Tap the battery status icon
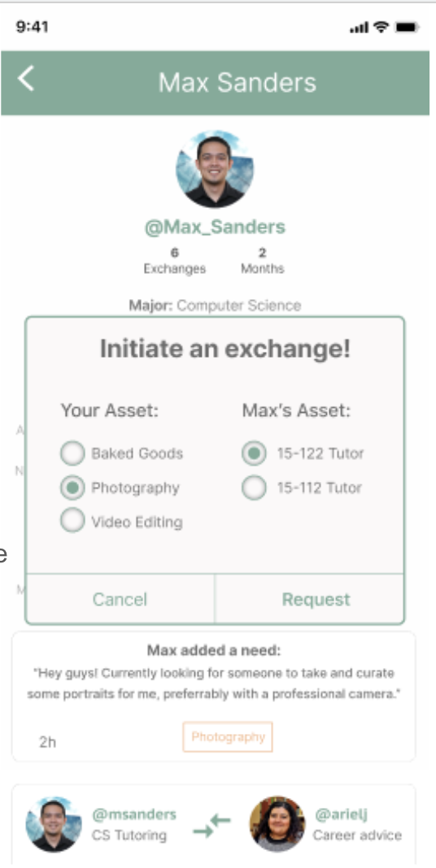 [408, 27]
